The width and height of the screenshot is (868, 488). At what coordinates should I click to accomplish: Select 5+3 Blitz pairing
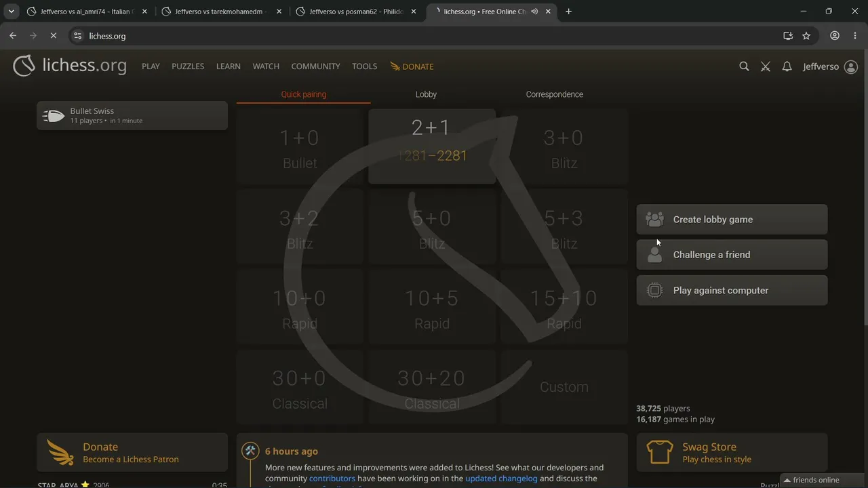[x=564, y=226]
